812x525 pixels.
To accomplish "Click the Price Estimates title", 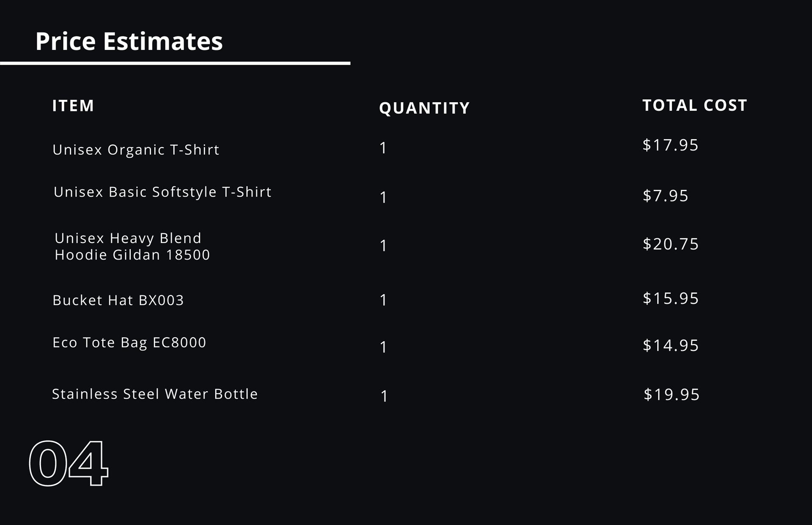I will tap(129, 41).
